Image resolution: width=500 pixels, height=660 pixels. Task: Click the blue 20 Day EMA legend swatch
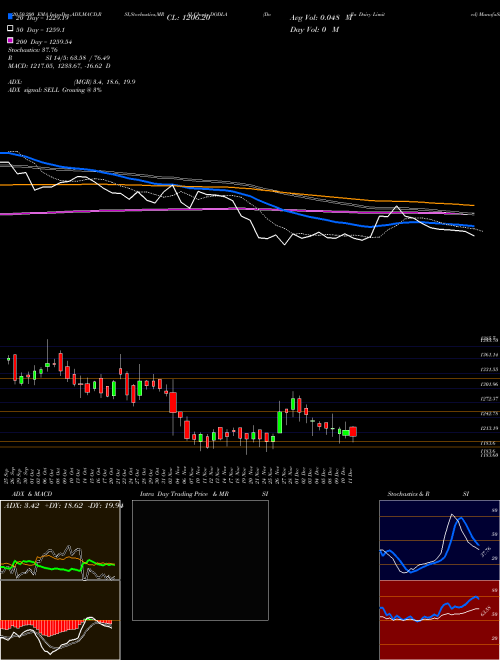coord(11,17)
